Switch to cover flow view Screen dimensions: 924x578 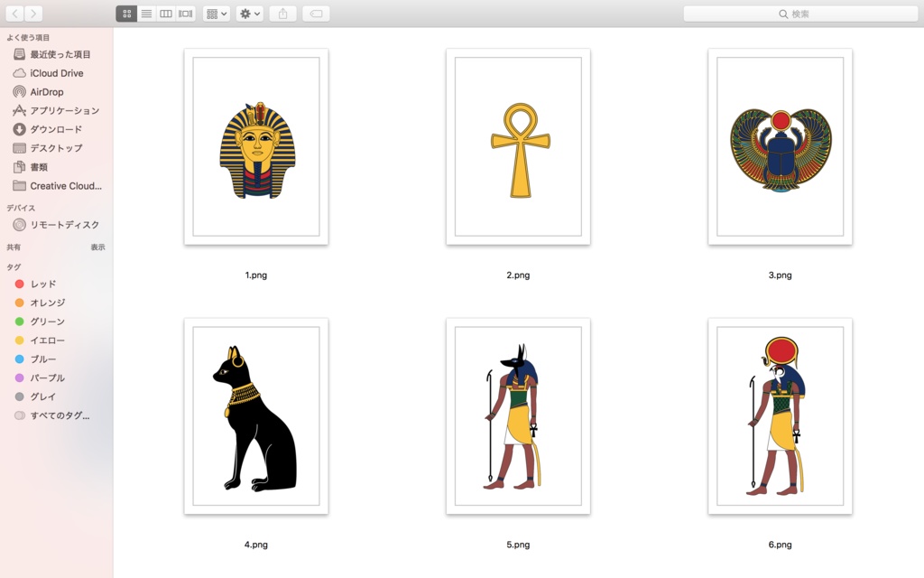pyautogui.click(x=186, y=14)
